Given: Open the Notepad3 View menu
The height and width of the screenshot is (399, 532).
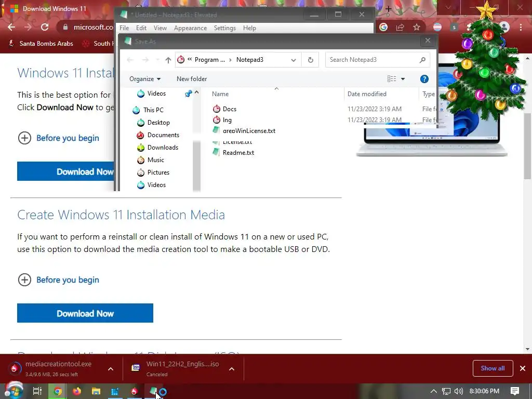Looking at the screenshot, I should [160, 28].
